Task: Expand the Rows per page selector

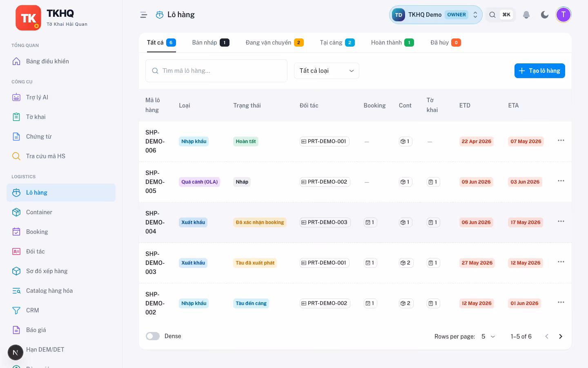Action: pos(488,337)
